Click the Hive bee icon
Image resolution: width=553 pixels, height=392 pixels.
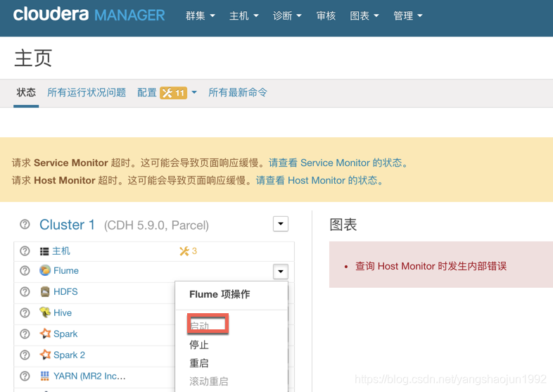pyautogui.click(x=45, y=312)
